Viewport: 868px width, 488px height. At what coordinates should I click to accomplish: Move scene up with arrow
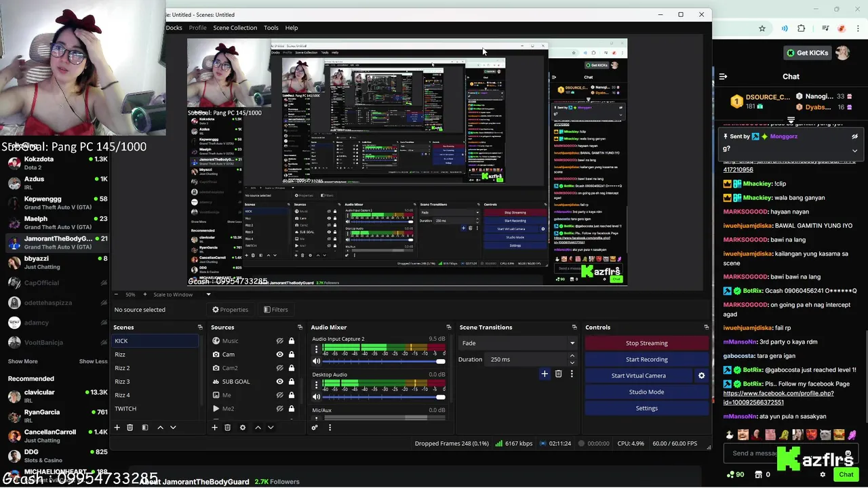(x=160, y=428)
